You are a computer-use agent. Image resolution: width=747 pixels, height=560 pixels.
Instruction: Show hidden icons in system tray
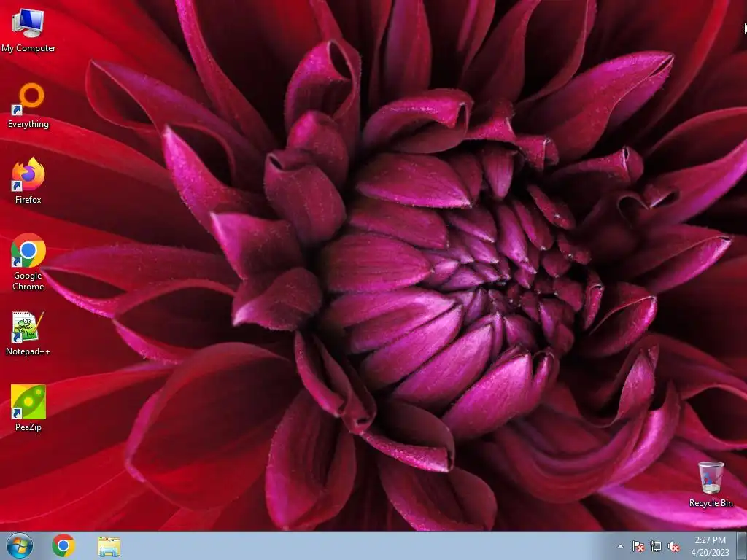(620, 546)
